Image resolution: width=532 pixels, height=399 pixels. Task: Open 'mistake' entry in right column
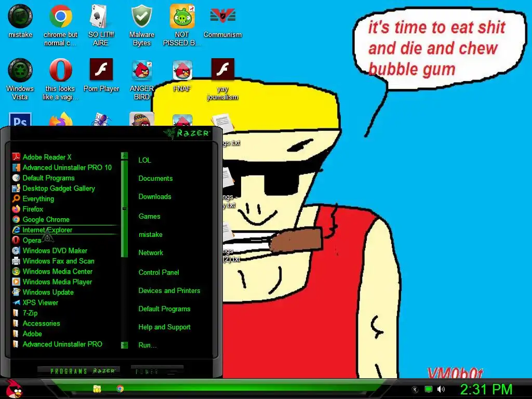click(x=150, y=234)
